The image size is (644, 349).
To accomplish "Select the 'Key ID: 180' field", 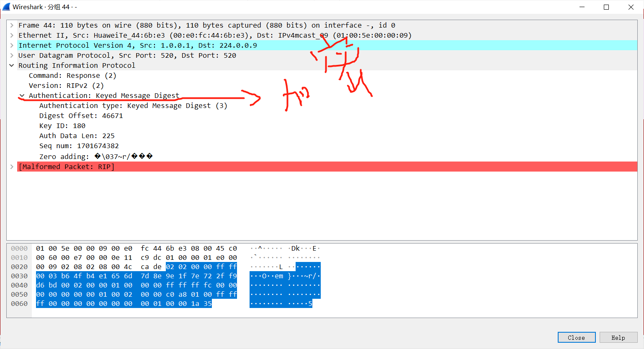I will (62, 126).
